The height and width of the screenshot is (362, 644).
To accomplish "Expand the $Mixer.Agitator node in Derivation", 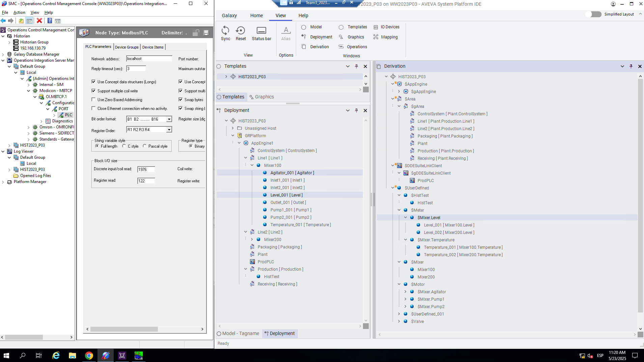I will click(405, 292).
